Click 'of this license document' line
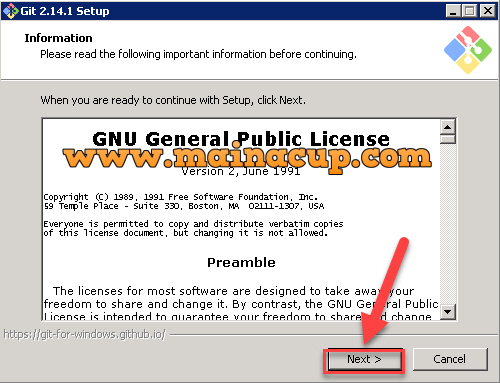Screen dimensions: 500x383 click(186, 233)
